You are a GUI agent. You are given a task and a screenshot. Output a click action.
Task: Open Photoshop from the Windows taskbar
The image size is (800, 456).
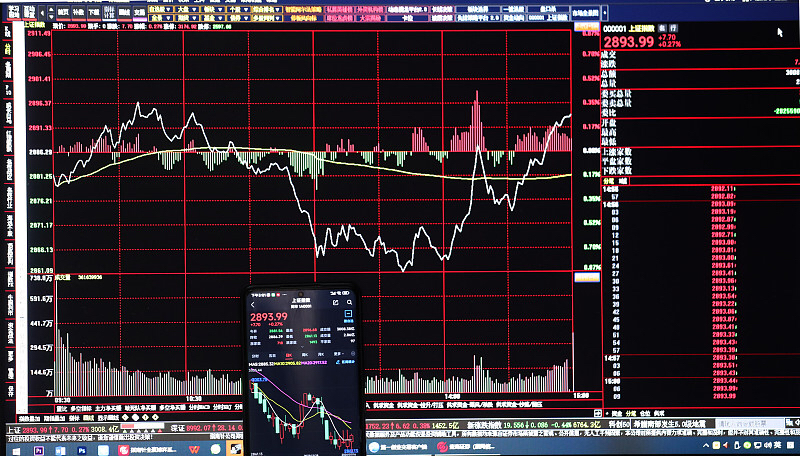[82, 450]
